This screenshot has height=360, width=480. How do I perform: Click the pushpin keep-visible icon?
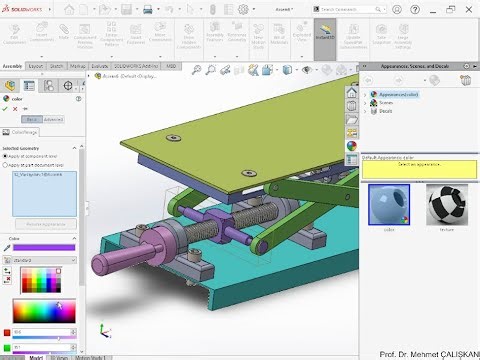pos(25,109)
